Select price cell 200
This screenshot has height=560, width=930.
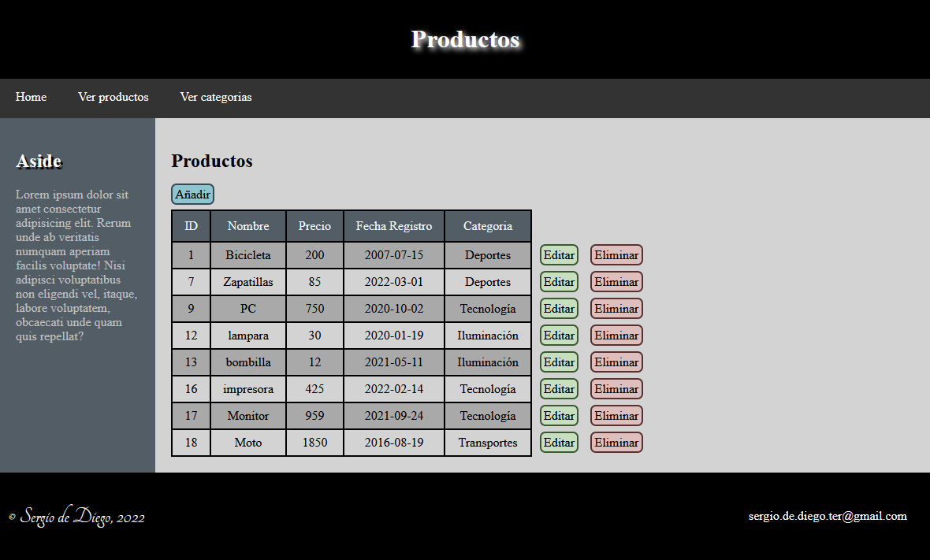pos(314,255)
